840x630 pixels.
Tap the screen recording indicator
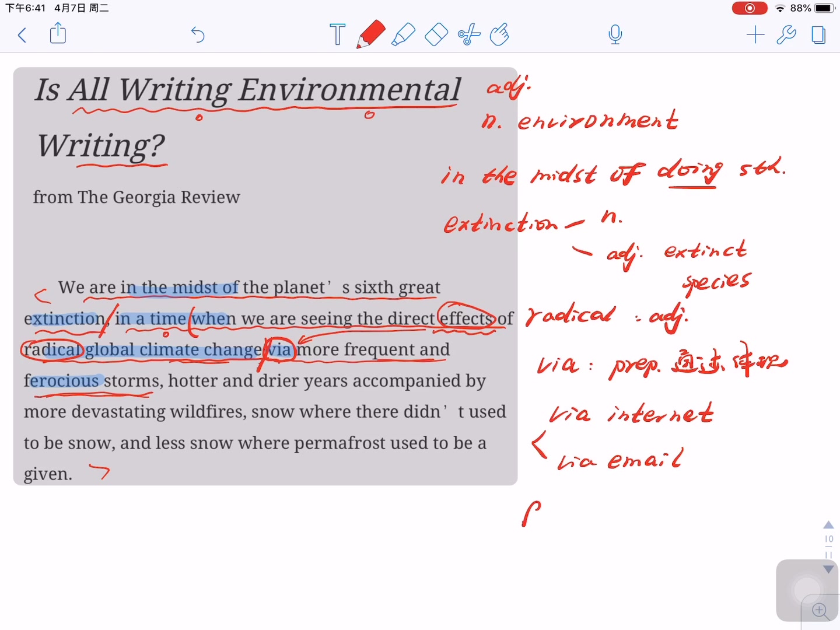(x=750, y=8)
